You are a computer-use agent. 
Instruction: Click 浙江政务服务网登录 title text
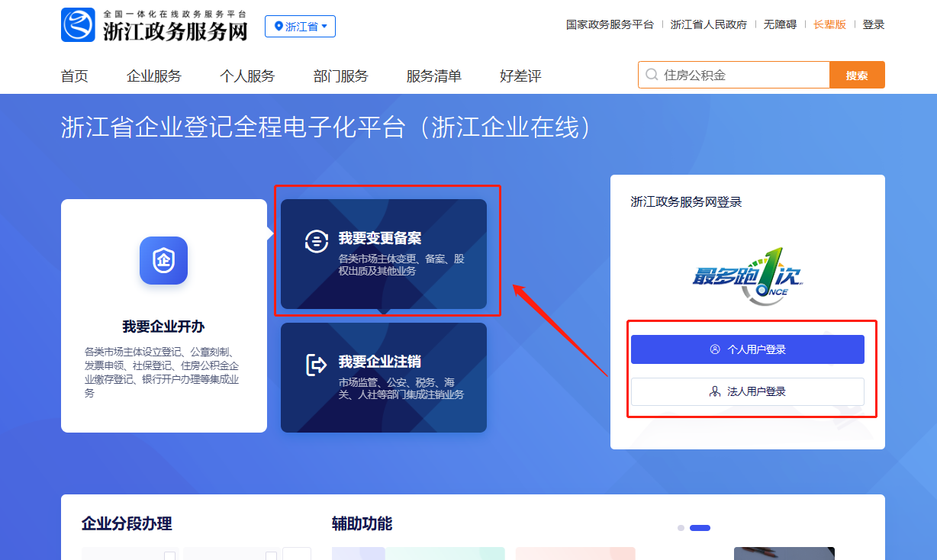(x=686, y=201)
